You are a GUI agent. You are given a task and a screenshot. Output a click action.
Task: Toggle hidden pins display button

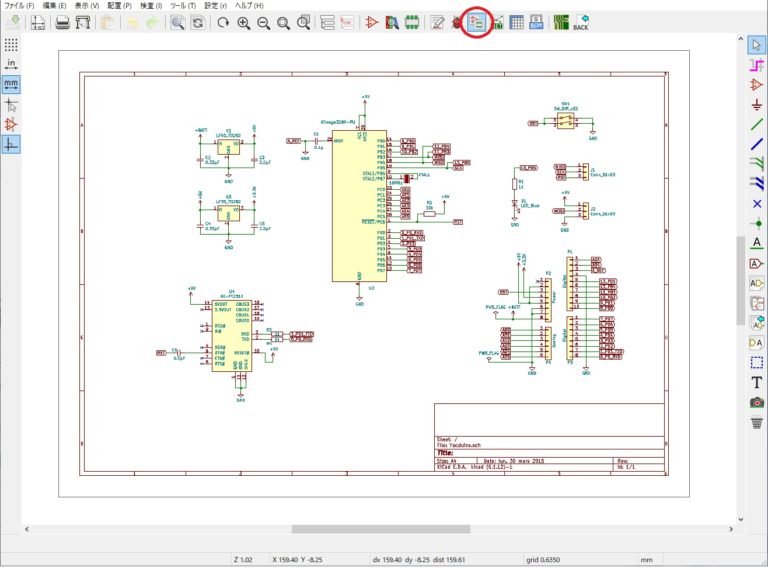12,124
